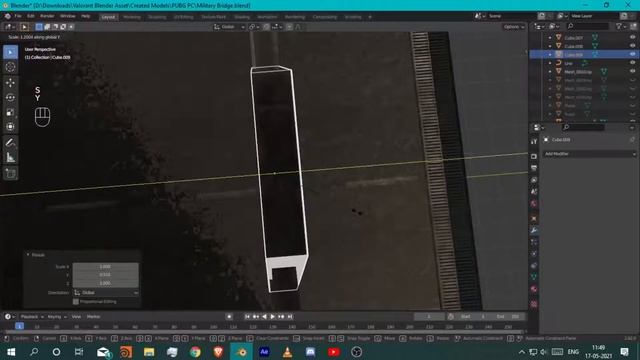Jump to the timeline end frame
640x360 pixels.
tap(290, 316)
